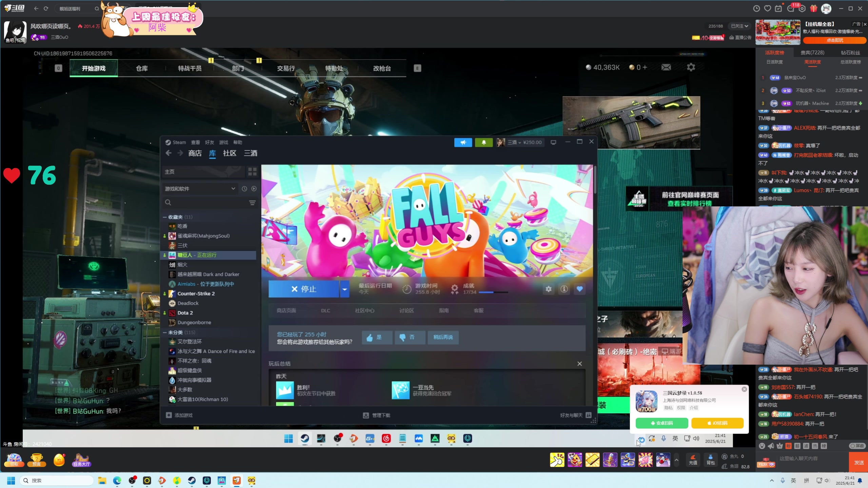Screen dimensions: 868x488
Task: Open Steam announcements megaphone button
Action: [x=463, y=142]
